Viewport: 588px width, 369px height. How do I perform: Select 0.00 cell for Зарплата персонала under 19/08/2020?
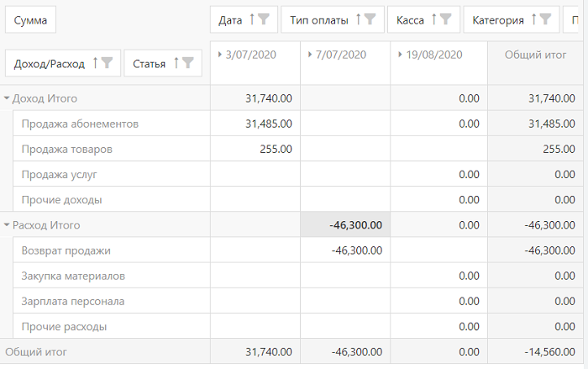pyautogui.click(x=438, y=301)
